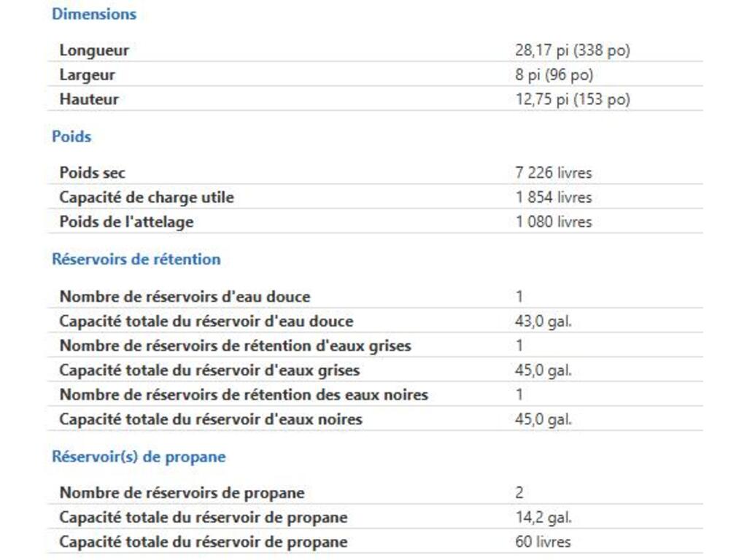747x560 pixels.
Task: Select the 28,17 pi (338 po) value
Action: click(572, 50)
